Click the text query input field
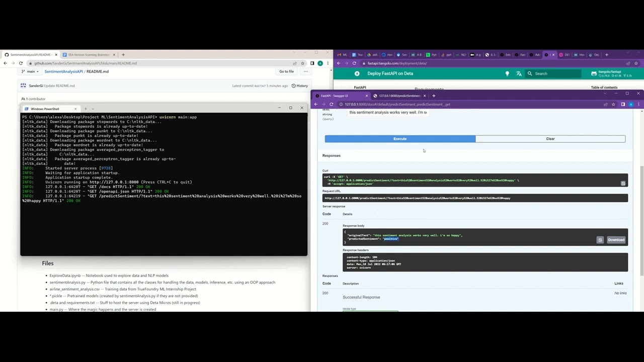The height and width of the screenshot is (362, 644). click(x=388, y=113)
